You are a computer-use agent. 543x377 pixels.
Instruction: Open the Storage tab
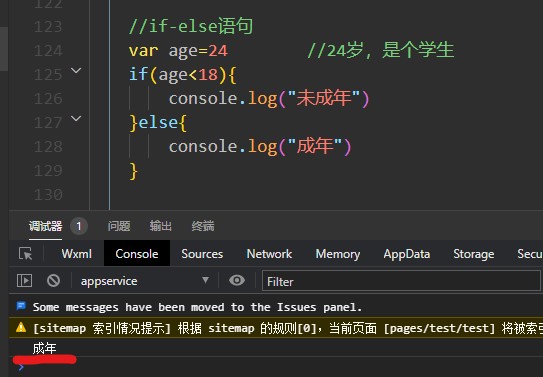[x=474, y=254]
